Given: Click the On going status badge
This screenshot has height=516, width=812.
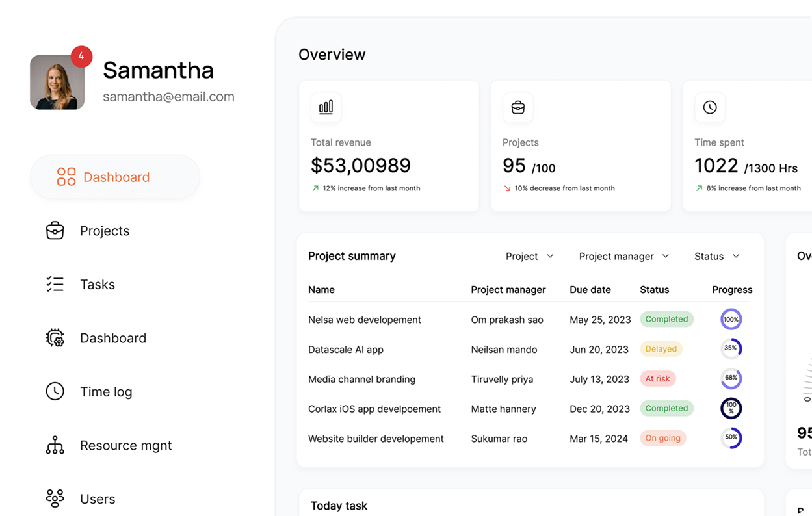Looking at the screenshot, I should pyautogui.click(x=663, y=438).
